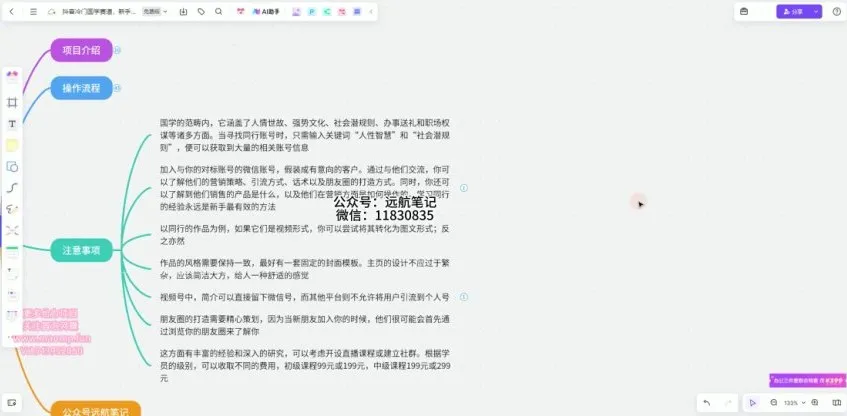Select the 操作流程 node
The width and height of the screenshot is (847, 416).
click(81, 89)
